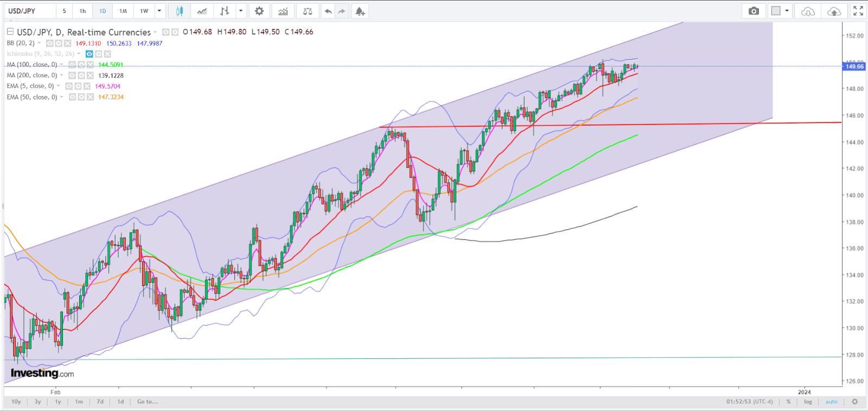Create a price alert with the bell icon

click(360, 11)
